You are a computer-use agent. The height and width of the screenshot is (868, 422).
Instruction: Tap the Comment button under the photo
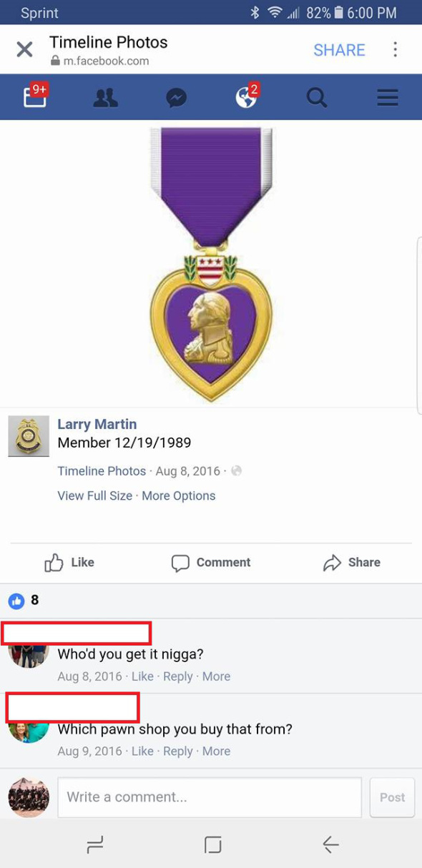211,563
